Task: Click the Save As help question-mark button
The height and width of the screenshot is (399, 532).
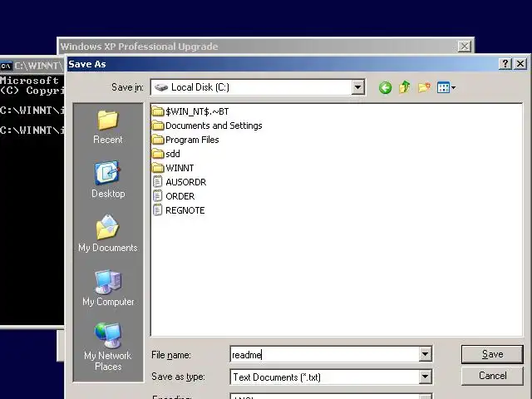Action: [x=505, y=63]
